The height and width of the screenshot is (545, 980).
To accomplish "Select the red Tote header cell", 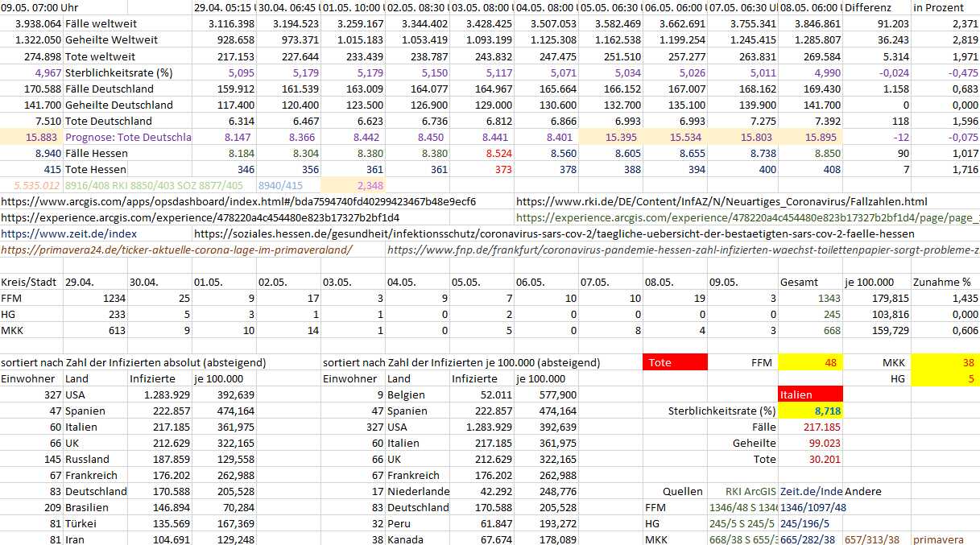I will [x=675, y=362].
